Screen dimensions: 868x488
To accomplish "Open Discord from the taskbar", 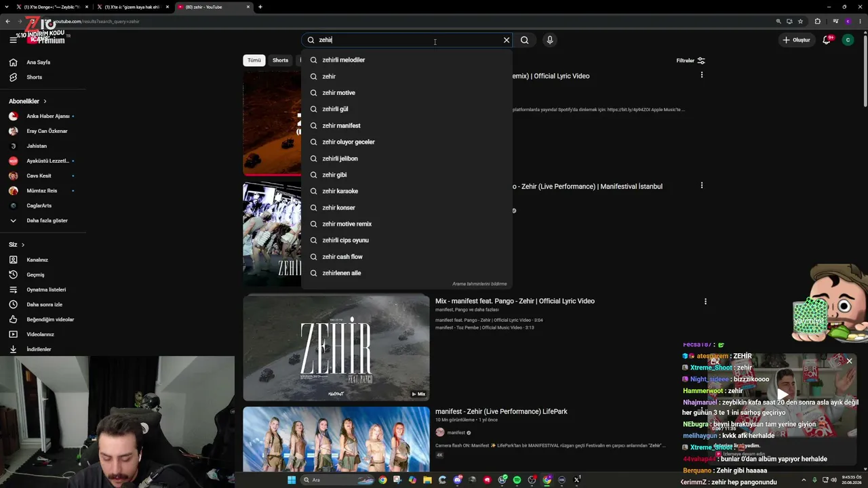I will click(x=458, y=480).
